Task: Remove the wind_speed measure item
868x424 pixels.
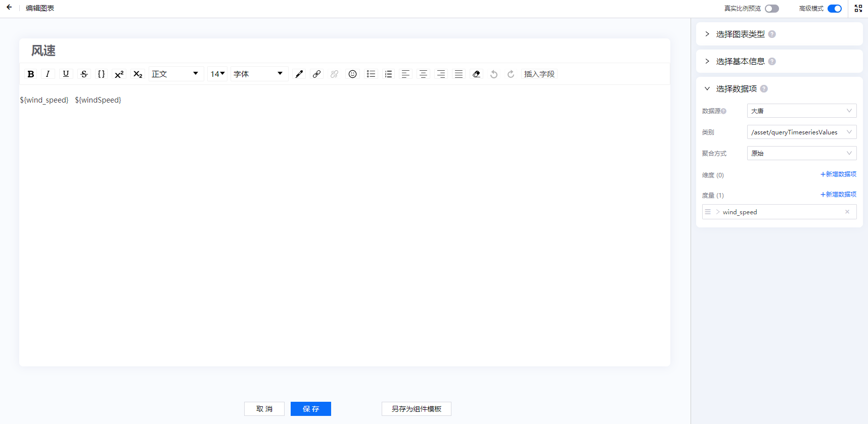Action: pos(847,212)
